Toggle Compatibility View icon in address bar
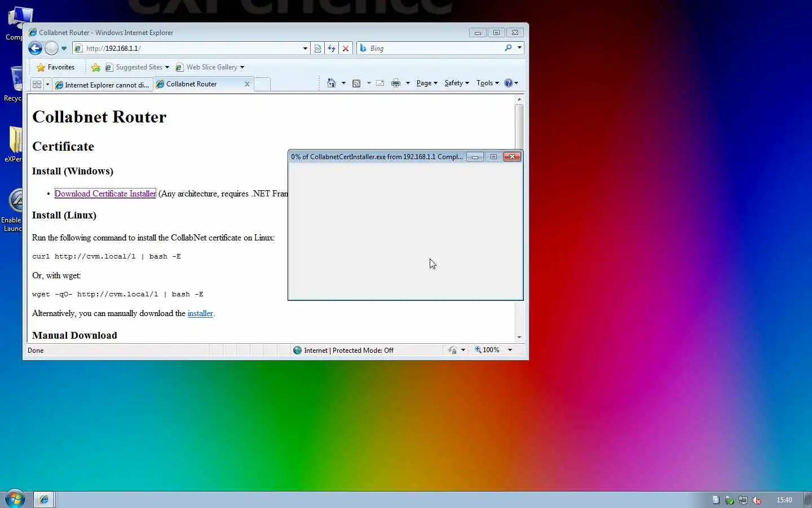 tap(318, 49)
